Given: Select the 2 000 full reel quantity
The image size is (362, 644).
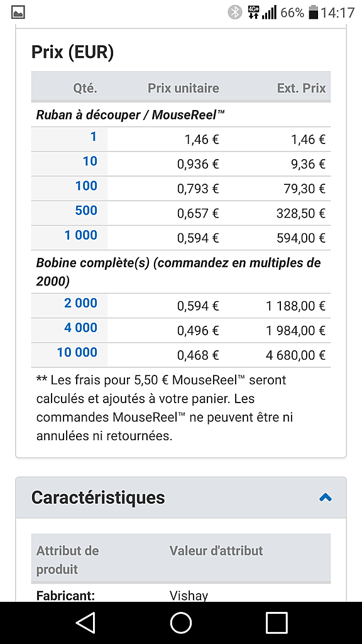Looking at the screenshot, I should [x=81, y=303].
